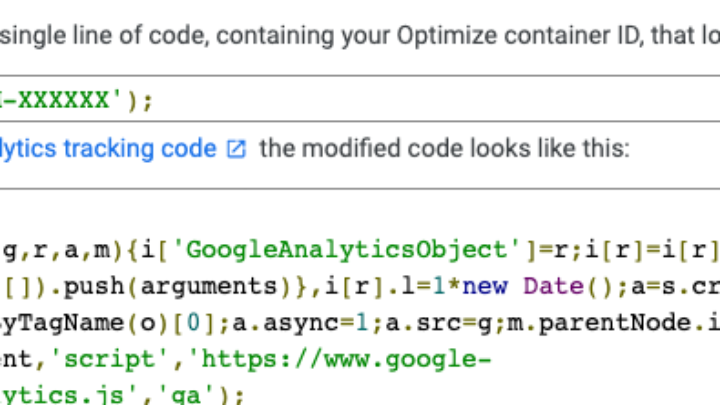Click the blue 'new' keyword

(484, 287)
